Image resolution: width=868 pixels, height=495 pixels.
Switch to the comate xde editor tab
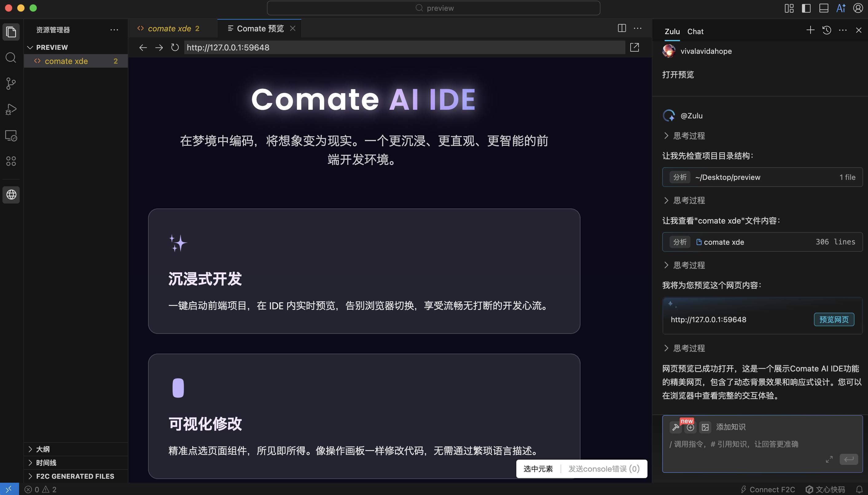click(173, 29)
